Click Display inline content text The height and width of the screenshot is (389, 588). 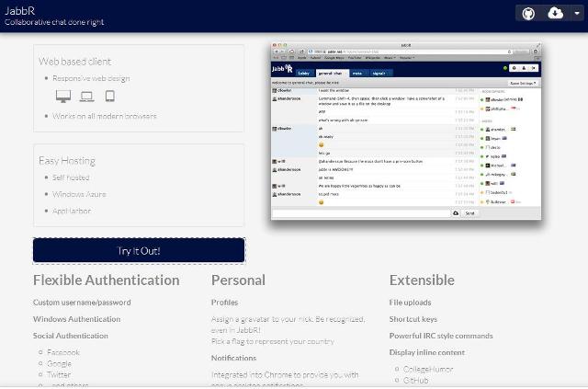point(426,352)
